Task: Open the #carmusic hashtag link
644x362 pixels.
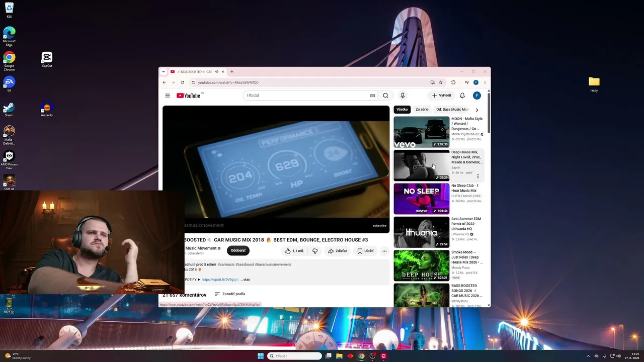Action: [x=226, y=264]
